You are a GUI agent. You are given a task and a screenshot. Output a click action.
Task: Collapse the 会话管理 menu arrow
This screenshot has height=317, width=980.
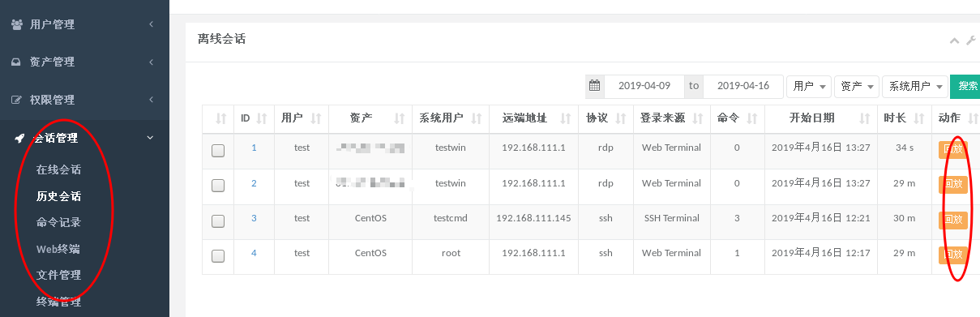[x=151, y=138]
